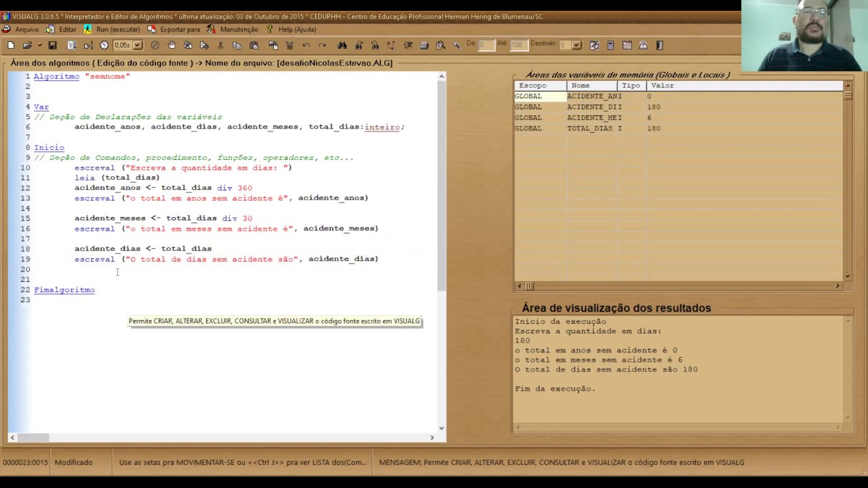Click the cut scissors icon
Screen dimensions: 868x488
pyautogui.click(x=220, y=45)
